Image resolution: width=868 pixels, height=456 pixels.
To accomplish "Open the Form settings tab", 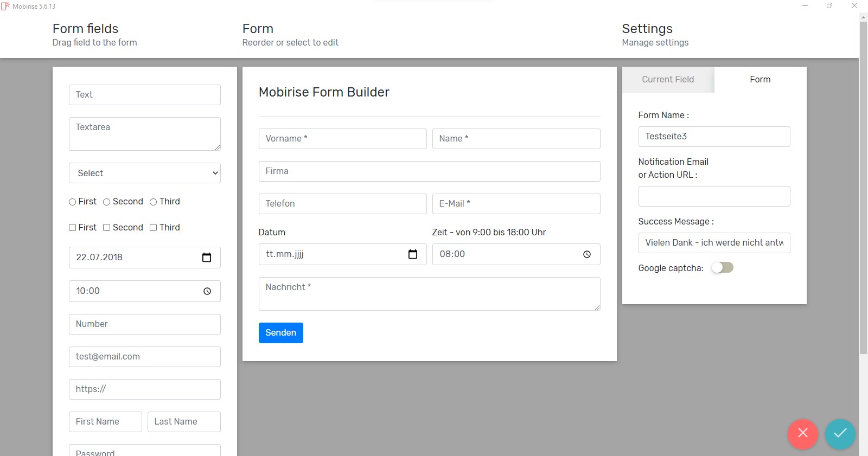I will tap(759, 80).
